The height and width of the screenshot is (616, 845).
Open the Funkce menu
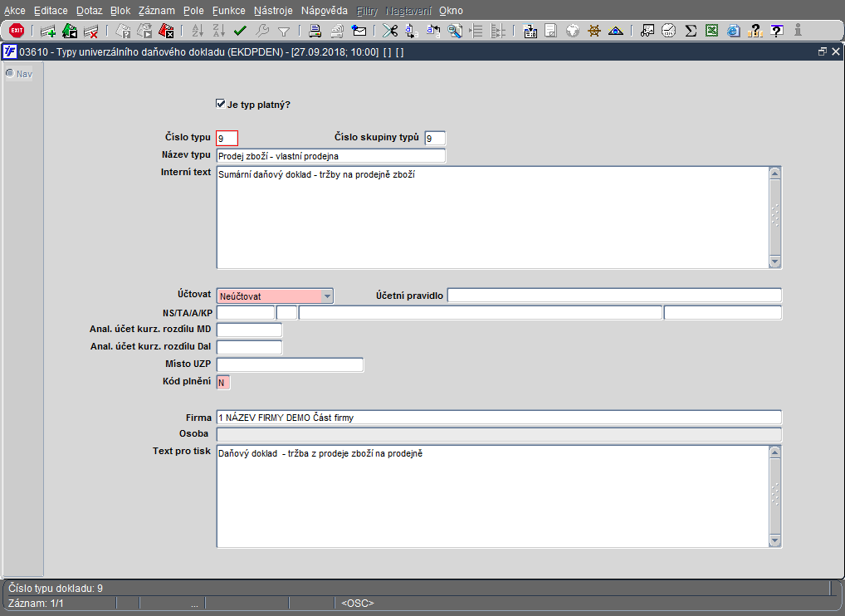coord(228,11)
